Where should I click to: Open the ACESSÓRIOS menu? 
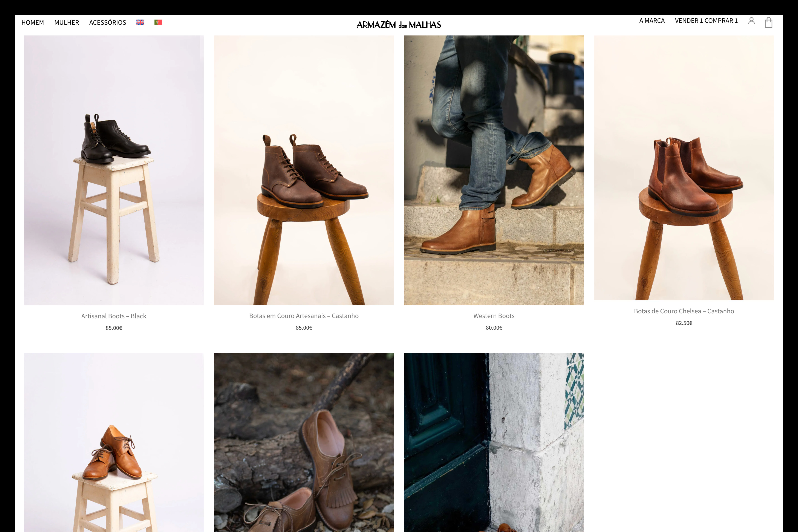108,22
